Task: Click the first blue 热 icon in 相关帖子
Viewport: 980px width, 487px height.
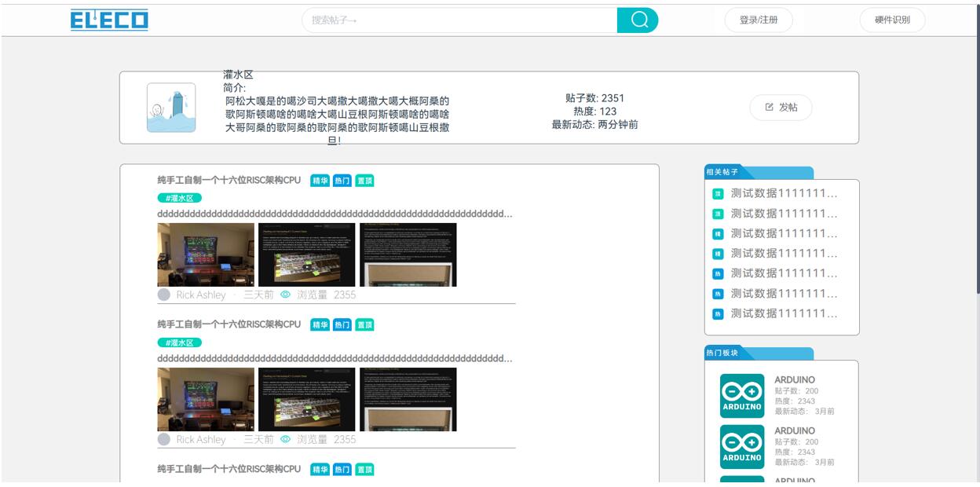Action: tap(717, 274)
